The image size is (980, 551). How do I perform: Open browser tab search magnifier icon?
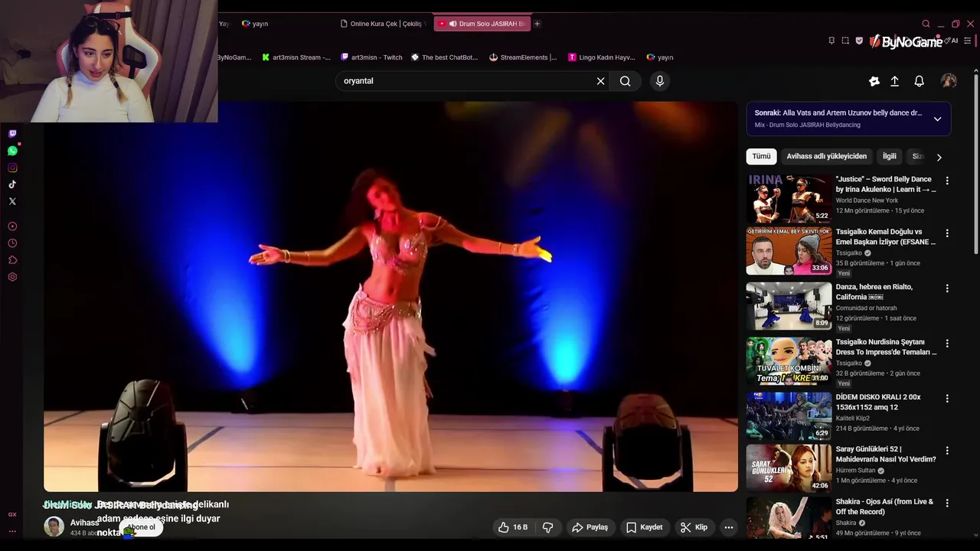point(926,24)
